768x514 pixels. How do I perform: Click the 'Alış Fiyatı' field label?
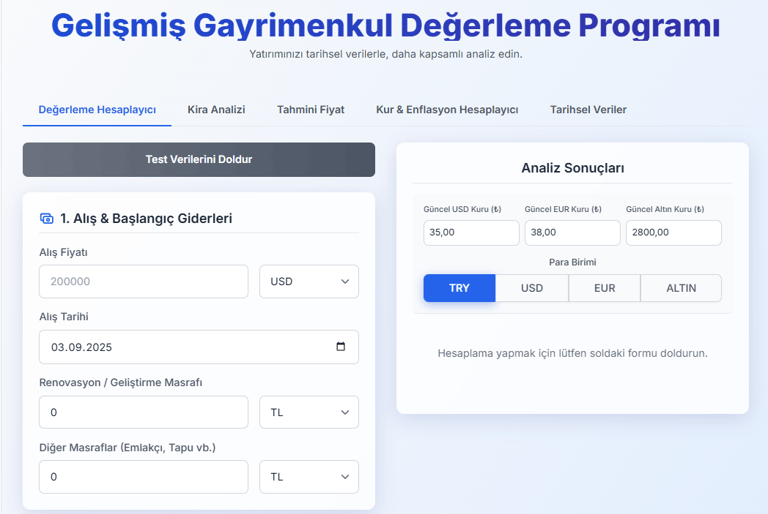click(63, 252)
